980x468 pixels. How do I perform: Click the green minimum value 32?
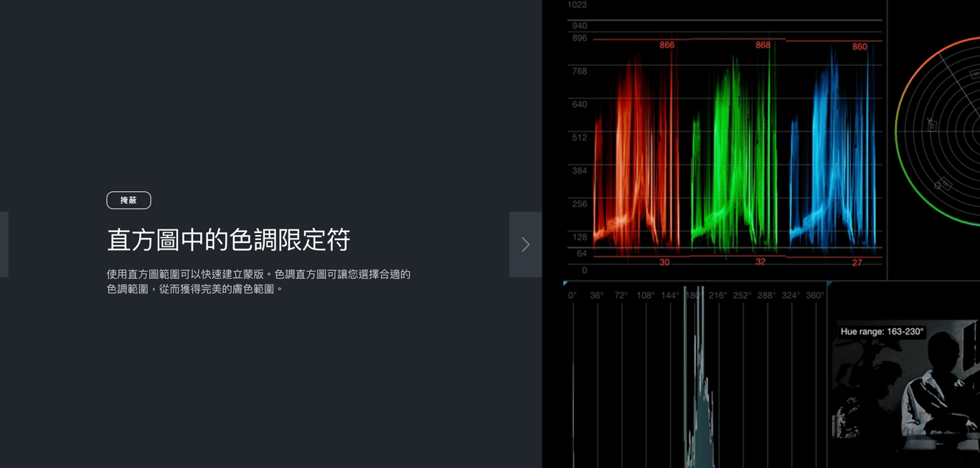click(x=760, y=262)
